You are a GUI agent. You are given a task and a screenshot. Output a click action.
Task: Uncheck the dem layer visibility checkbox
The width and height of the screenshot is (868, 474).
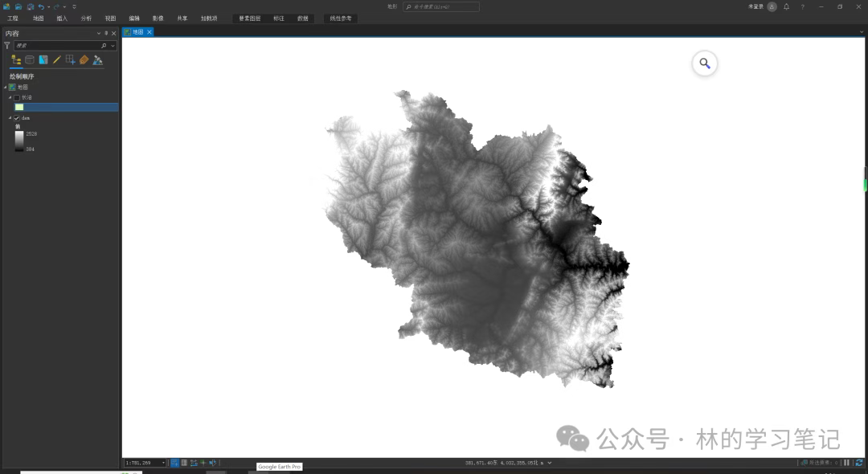click(x=17, y=118)
